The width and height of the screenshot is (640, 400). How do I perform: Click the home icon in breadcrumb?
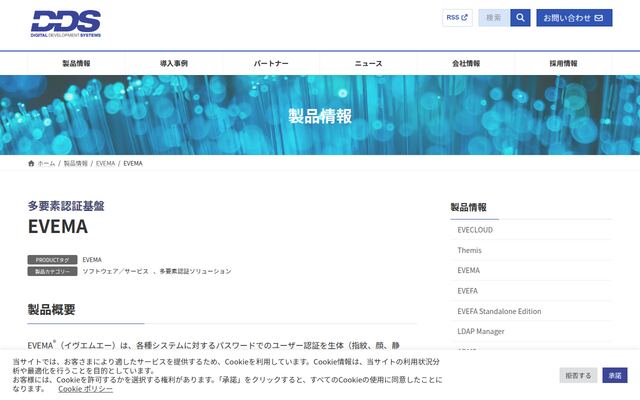(31, 163)
